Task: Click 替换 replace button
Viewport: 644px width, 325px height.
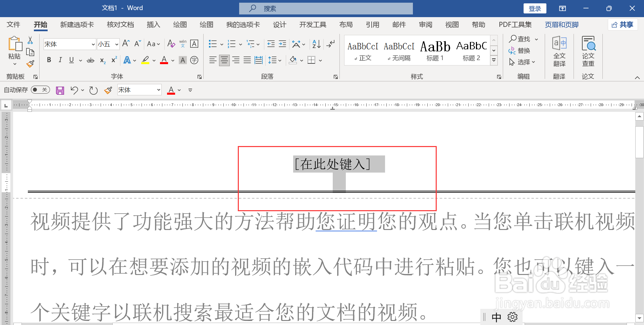Action: pyautogui.click(x=520, y=51)
